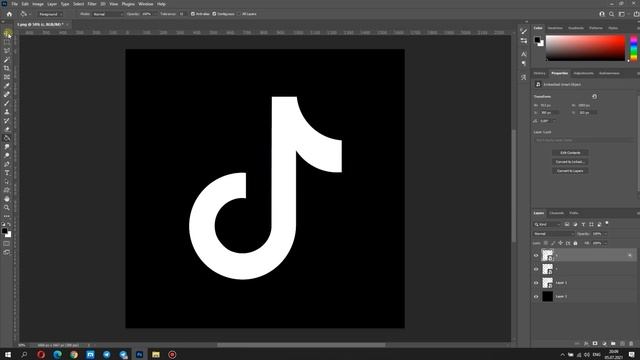Open the Image menu
640x360 pixels.
click(38, 4)
